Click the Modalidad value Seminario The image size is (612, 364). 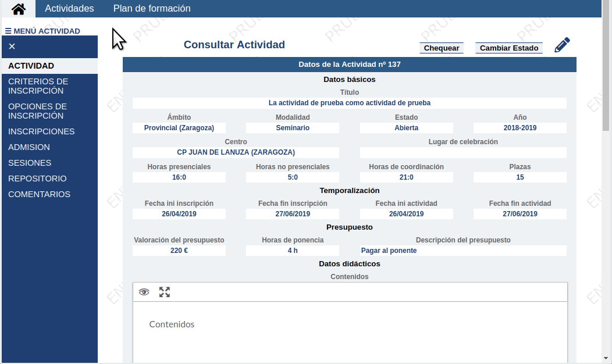tap(293, 128)
